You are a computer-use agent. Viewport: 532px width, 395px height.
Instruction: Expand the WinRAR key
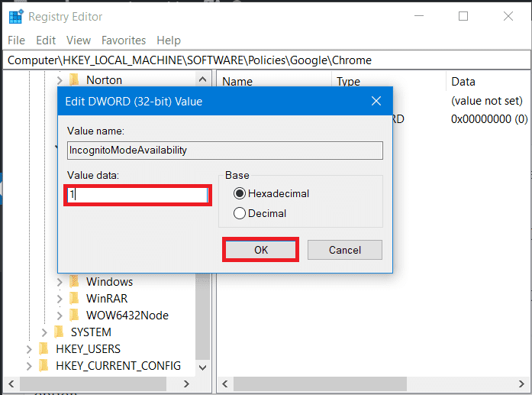click(x=60, y=299)
